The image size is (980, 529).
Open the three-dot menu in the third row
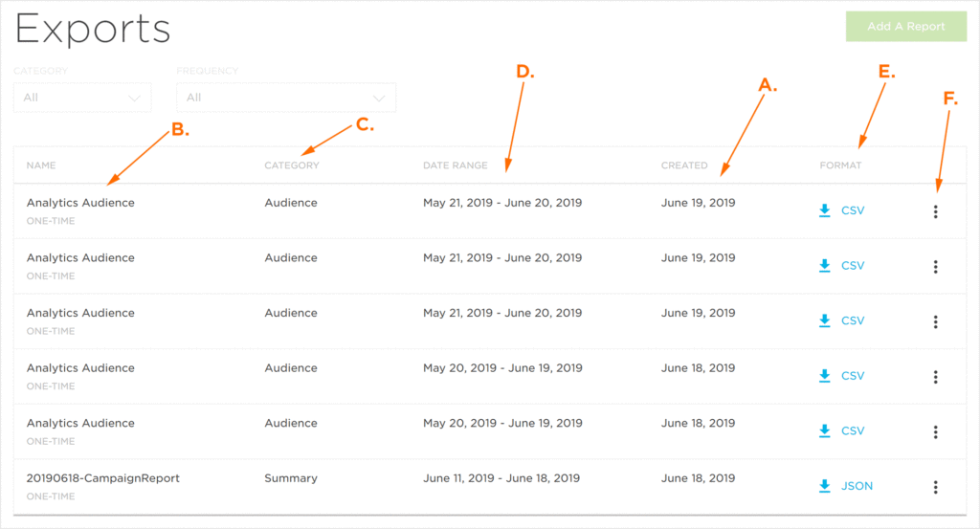coord(936,321)
